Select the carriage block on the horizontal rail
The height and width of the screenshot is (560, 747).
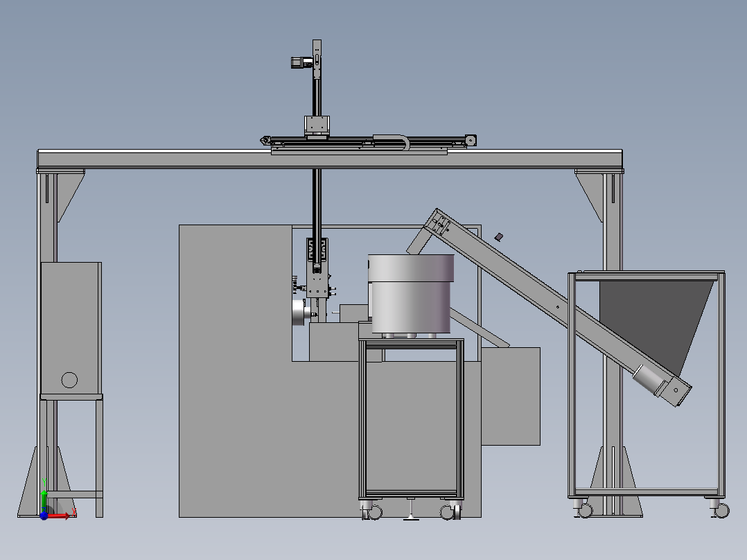317,126
